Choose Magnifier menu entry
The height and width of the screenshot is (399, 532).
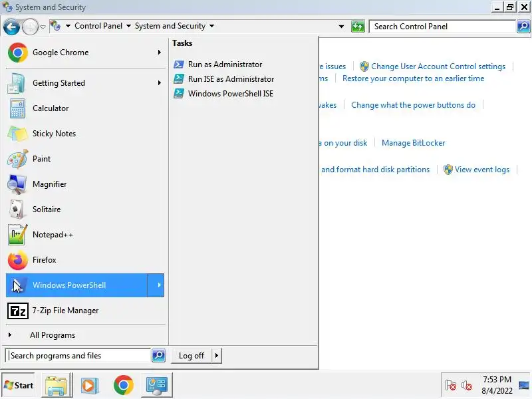click(85, 184)
